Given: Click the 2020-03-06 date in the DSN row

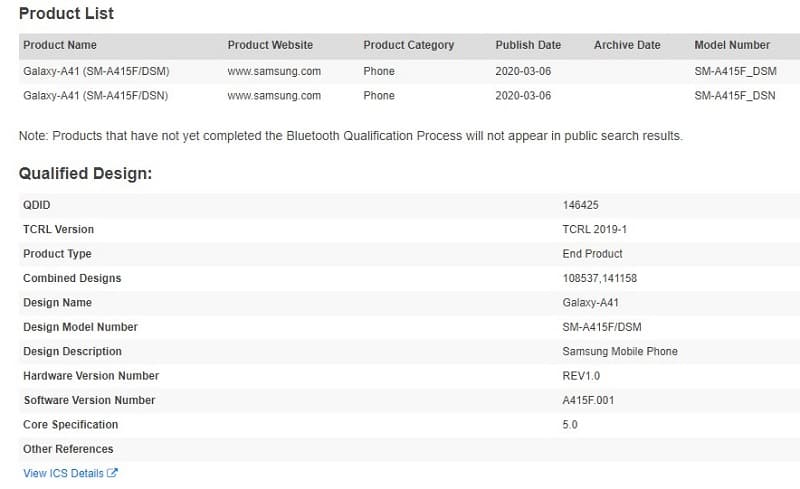Looking at the screenshot, I should point(523,95).
